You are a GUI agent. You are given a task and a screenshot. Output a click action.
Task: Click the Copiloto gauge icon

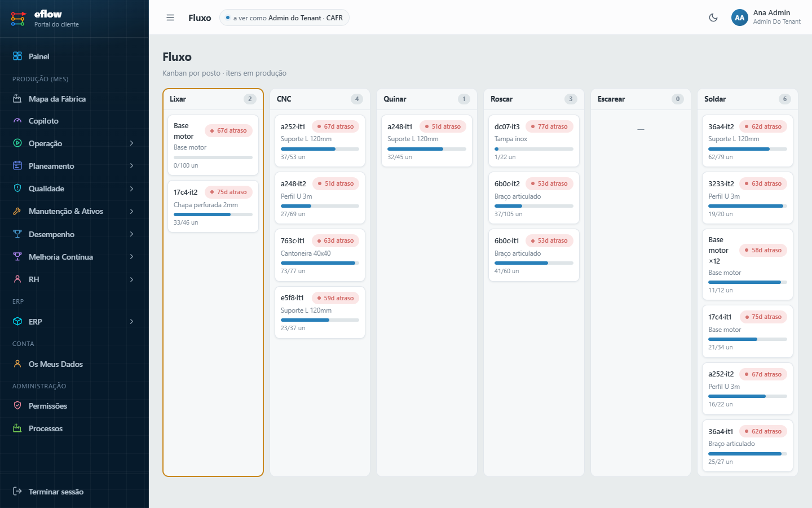point(17,121)
